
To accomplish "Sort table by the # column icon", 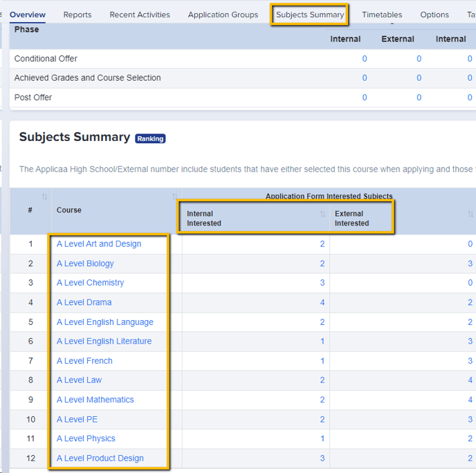I will pos(44,197).
